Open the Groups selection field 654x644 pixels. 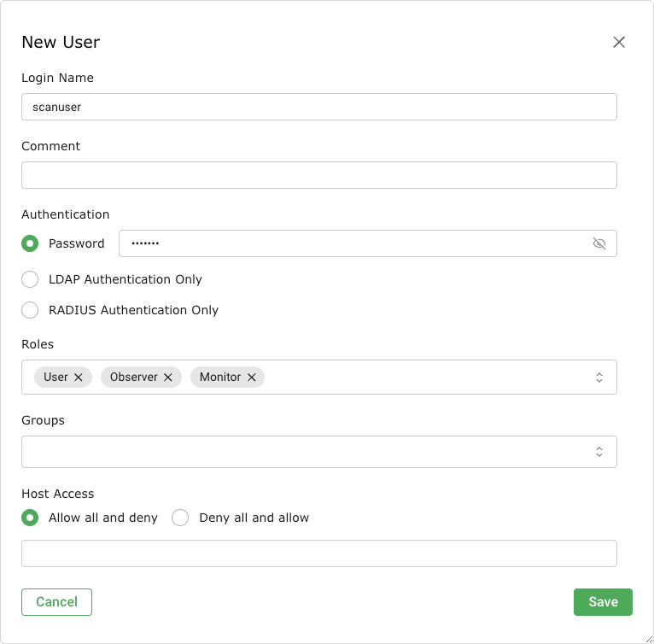(x=299, y=452)
